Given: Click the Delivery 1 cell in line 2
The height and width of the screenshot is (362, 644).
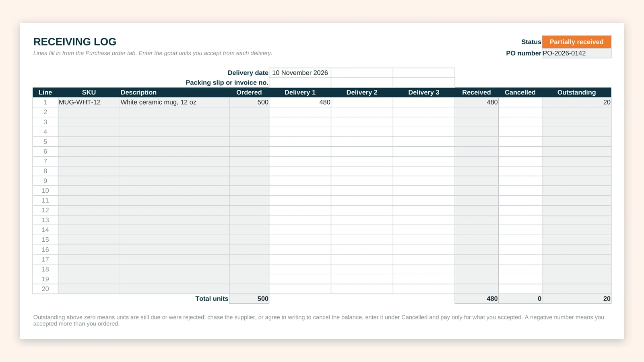Looking at the screenshot, I should pos(300,112).
